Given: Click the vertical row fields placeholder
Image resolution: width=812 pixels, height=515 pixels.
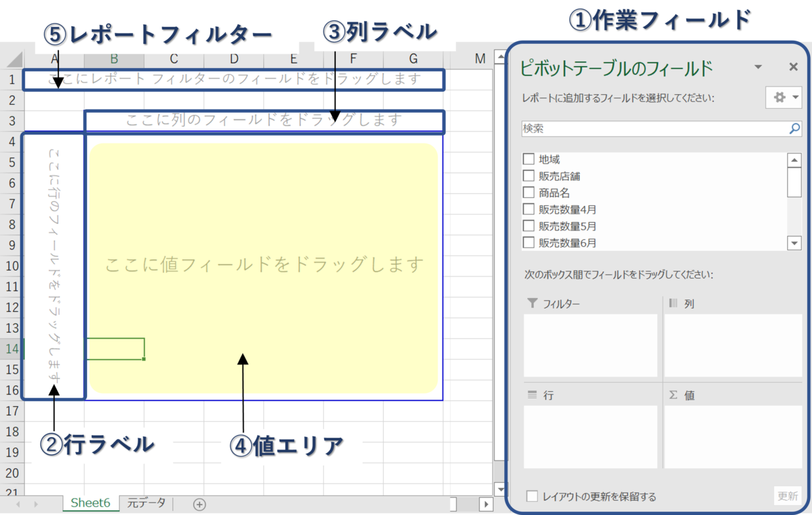Looking at the screenshot, I should (54, 266).
